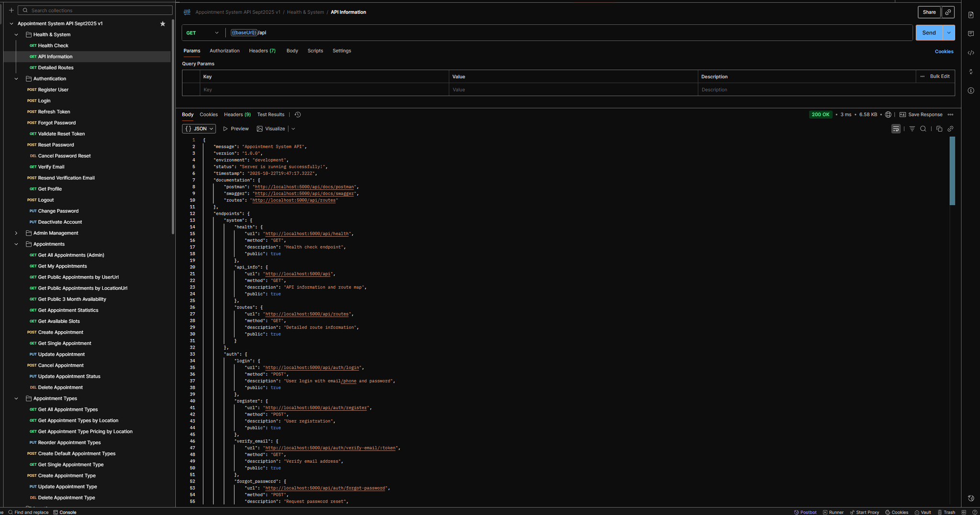Viewport: 980px width, 515px height.
Task: Click the plus icon to create new collection
Action: tap(11, 10)
